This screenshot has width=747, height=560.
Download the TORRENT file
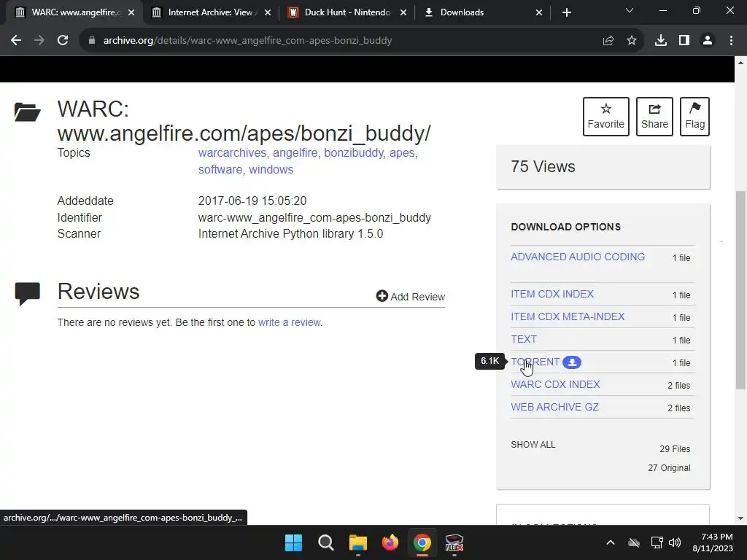pyautogui.click(x=535, y=362)
